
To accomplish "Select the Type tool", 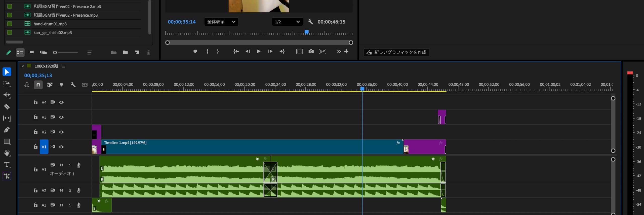I will pos(7,165).
